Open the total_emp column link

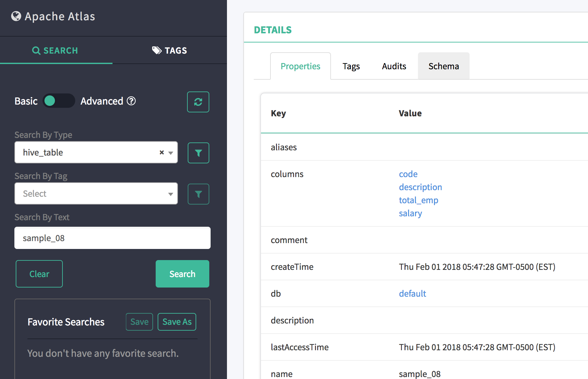(x=419, y=200)
